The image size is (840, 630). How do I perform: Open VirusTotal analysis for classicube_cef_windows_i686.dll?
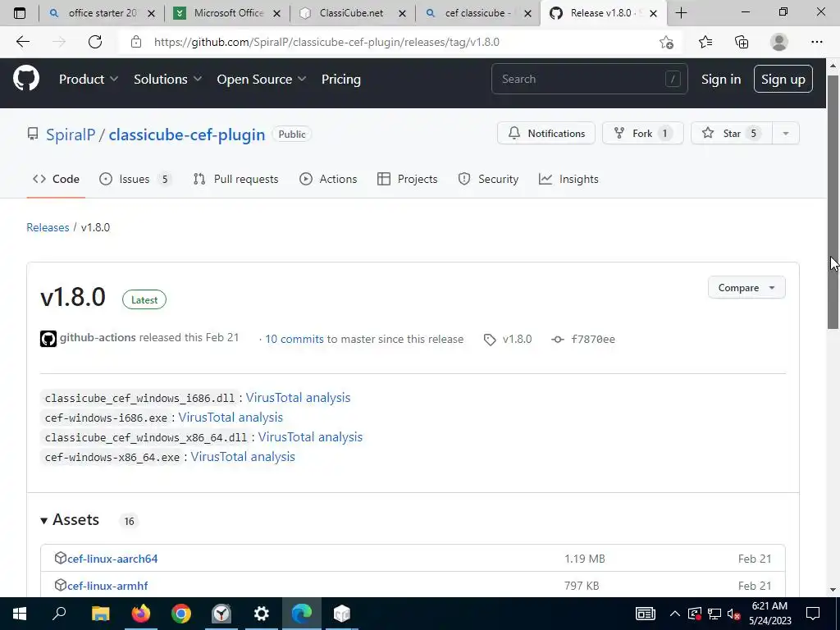click(298, 398)
